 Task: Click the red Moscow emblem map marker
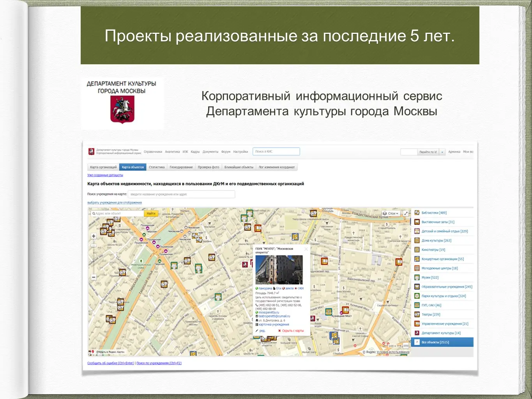pyautogui.click(x=245, y=265)
